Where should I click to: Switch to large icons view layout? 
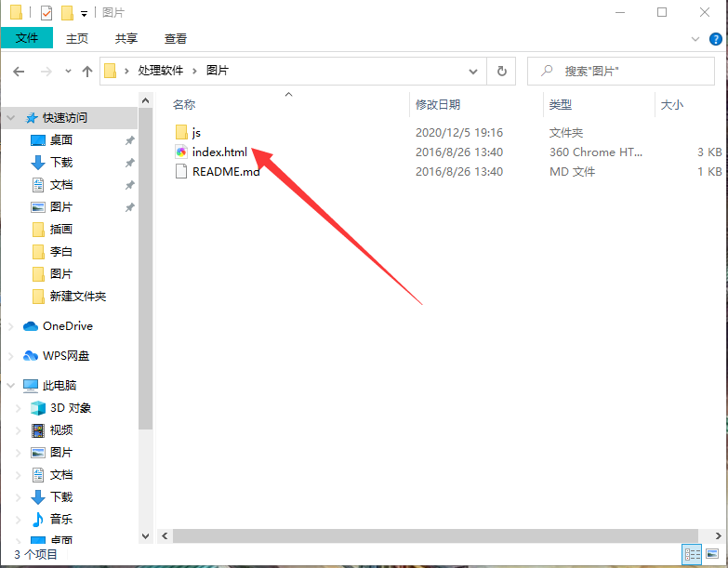click(713, 554)
